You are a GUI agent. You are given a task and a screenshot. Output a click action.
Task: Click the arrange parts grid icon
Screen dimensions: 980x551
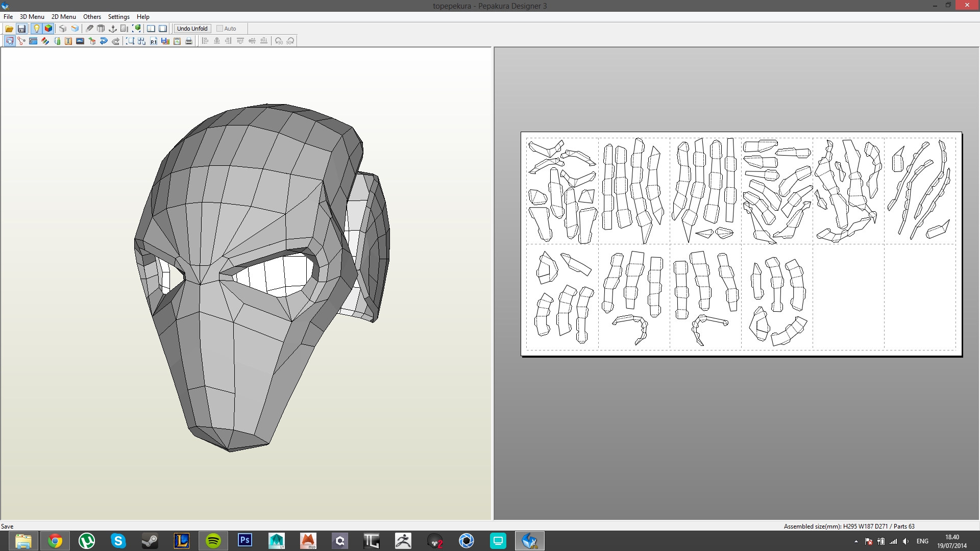click(x=142, y=41)
